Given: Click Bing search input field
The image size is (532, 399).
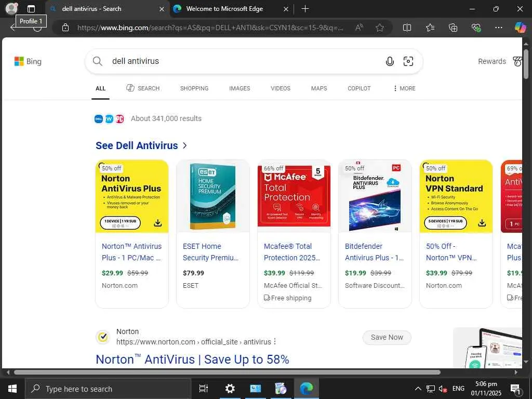Looking at the screenshot, I should [244, 61].
